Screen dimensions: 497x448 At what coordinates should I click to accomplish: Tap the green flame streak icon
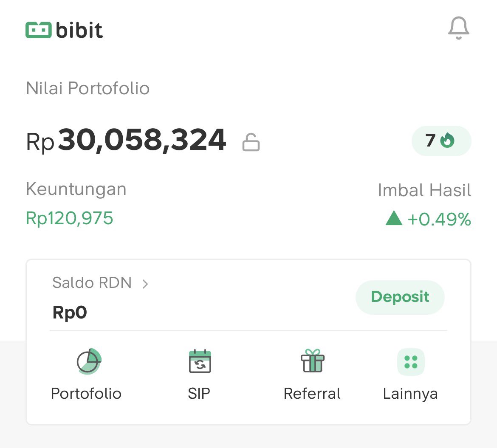click(x=448, y=140)
